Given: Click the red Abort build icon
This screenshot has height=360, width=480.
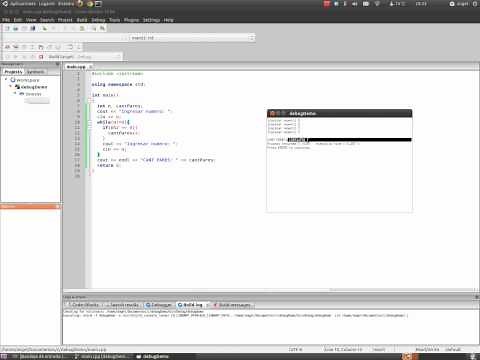Looking at the screenshot, I should [41, 57].
